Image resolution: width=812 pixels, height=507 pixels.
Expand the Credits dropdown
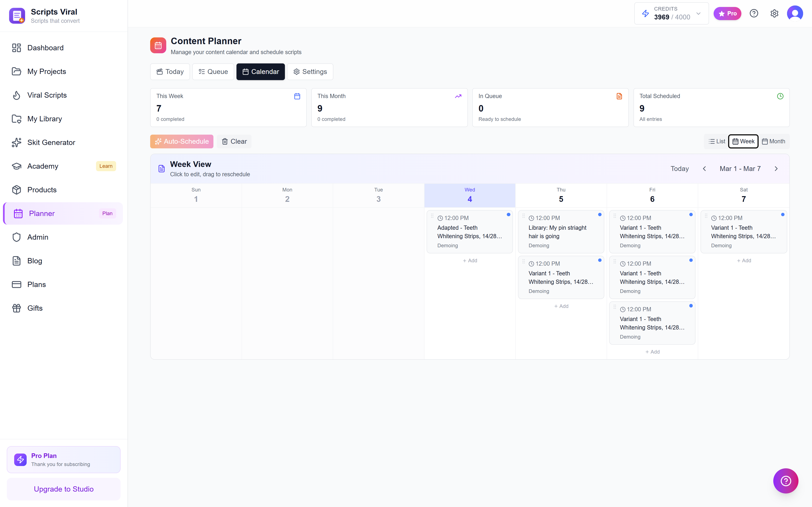(698, 13)
